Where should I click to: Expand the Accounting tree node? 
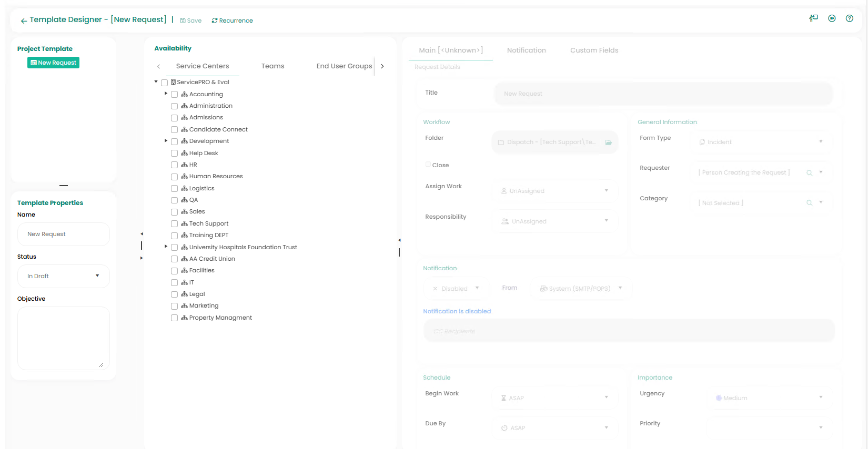tap(166, 94)
